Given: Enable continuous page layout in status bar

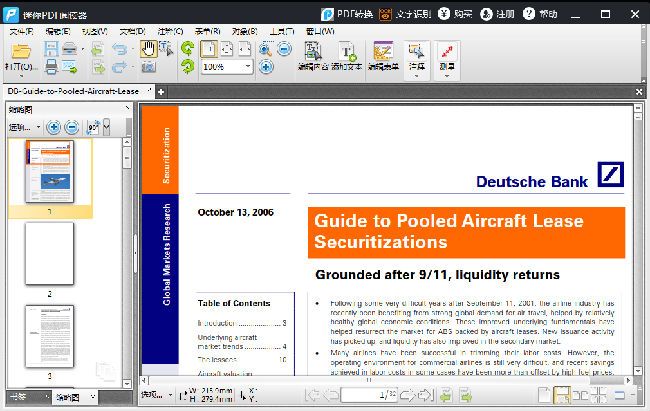Looking at the screenshot, I should [x=562, y=395].
